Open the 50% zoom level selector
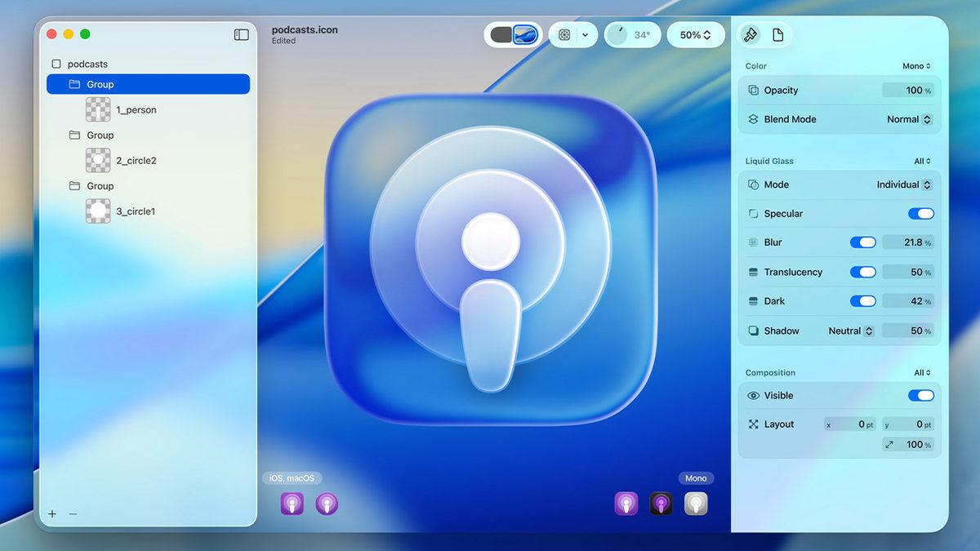The width and height of the screenshot is (980, 551). pyautogui.click(x=695, y=35)
